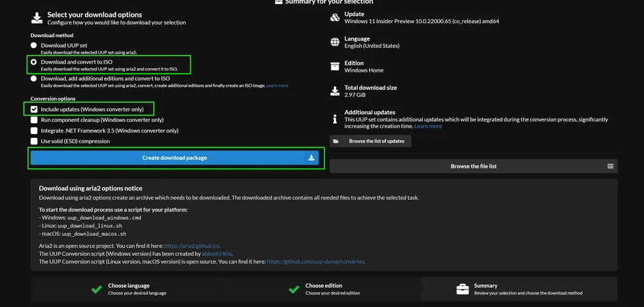Click the list icon on Browse the file list

[x=610, y=166]
